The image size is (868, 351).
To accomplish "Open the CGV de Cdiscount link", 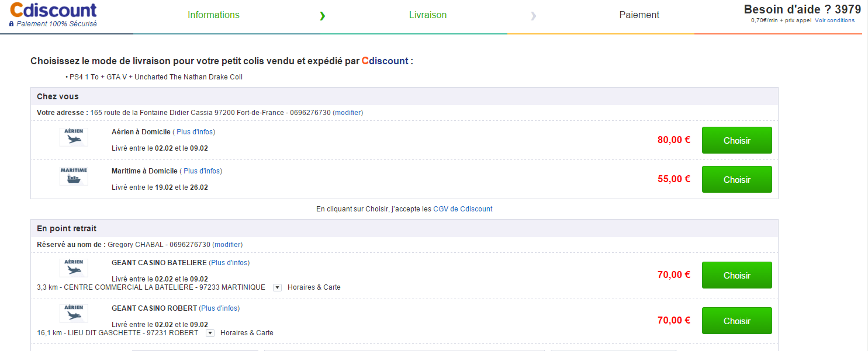I will (x=463, y=209).
